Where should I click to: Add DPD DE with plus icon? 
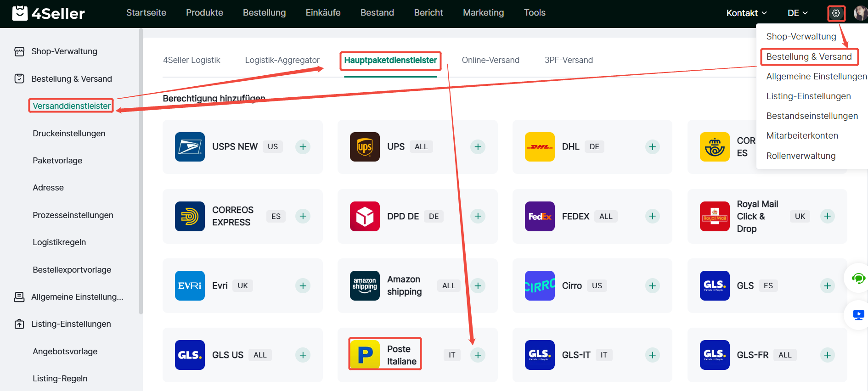click(x=478, y=216)
